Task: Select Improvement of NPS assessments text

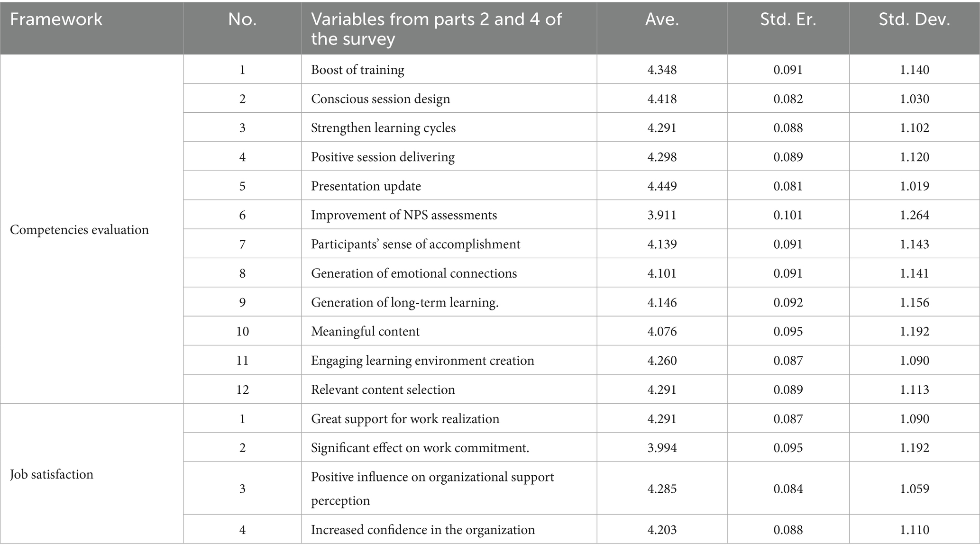Action: (x=403, y=215)
